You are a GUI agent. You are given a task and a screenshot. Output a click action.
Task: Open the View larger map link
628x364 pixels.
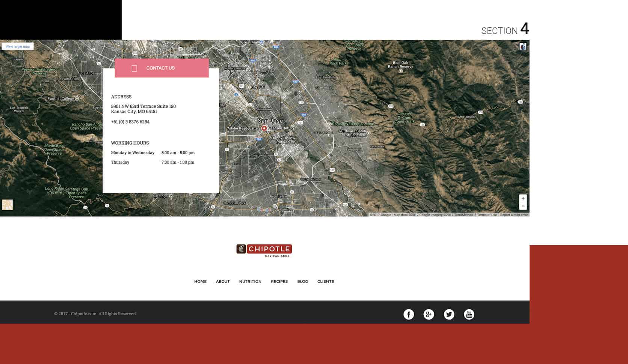[x=17, y=46]
